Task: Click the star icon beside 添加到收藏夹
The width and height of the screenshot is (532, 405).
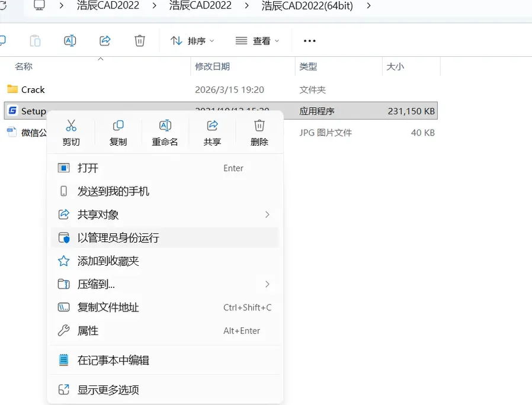Action: tap(64, 261)
